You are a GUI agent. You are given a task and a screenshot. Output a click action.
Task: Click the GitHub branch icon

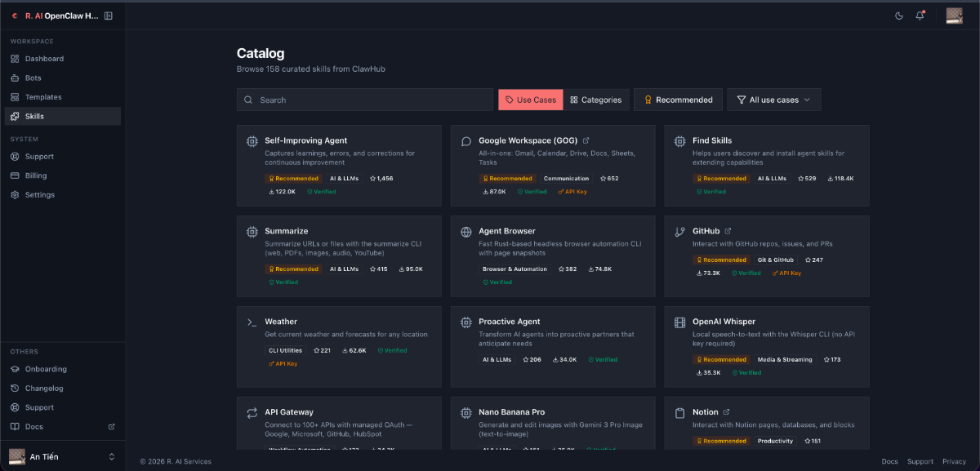tap(680, 232)
